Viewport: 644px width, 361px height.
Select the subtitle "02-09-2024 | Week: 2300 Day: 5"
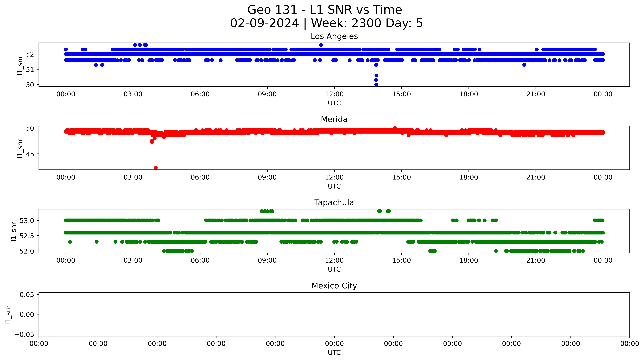click(x=326, y=23)
